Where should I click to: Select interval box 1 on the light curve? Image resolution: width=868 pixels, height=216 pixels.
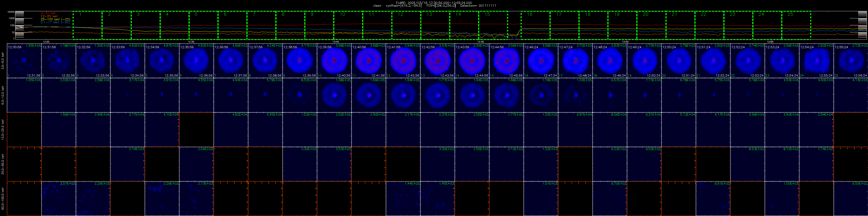87,25
